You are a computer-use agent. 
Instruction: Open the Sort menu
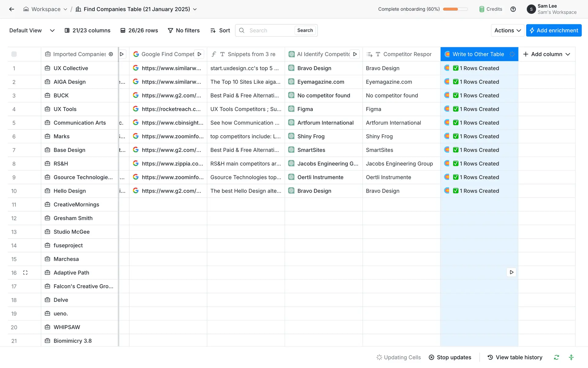click(220, 30)
